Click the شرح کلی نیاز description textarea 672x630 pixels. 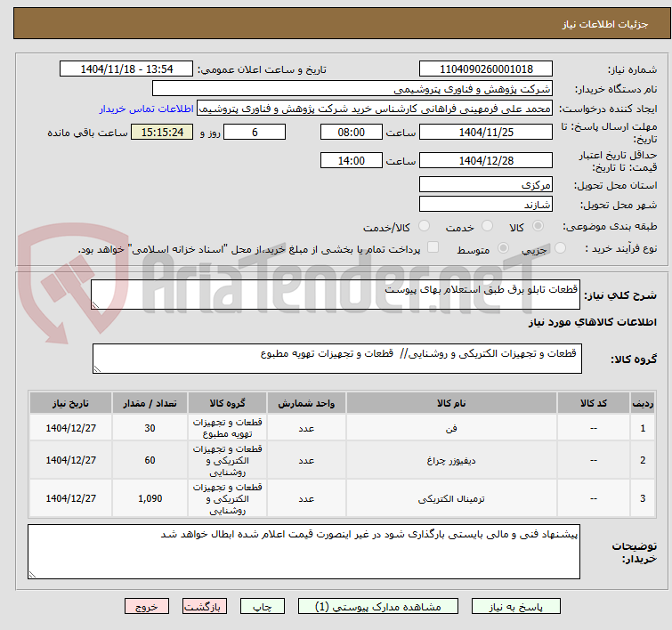[336, 295]
